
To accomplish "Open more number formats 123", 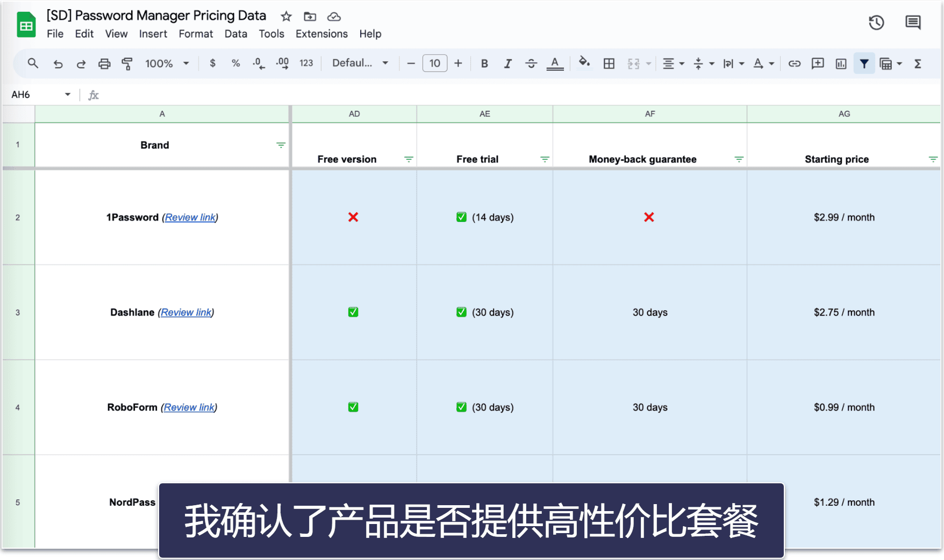I will pos(306,63).
